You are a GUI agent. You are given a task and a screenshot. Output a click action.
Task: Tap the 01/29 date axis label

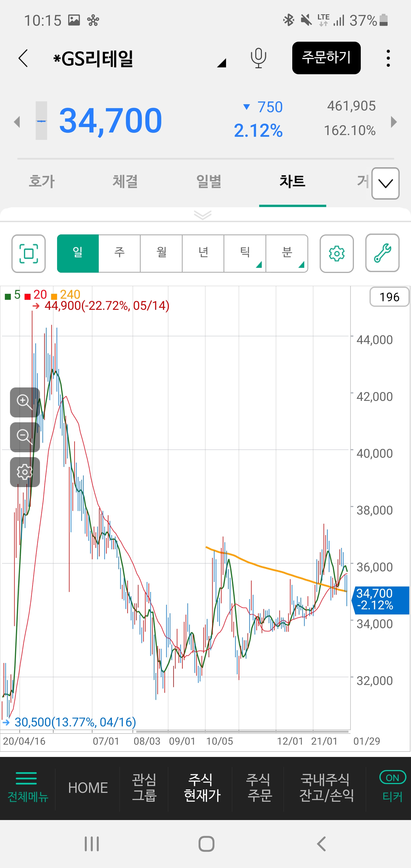point(366,741)
